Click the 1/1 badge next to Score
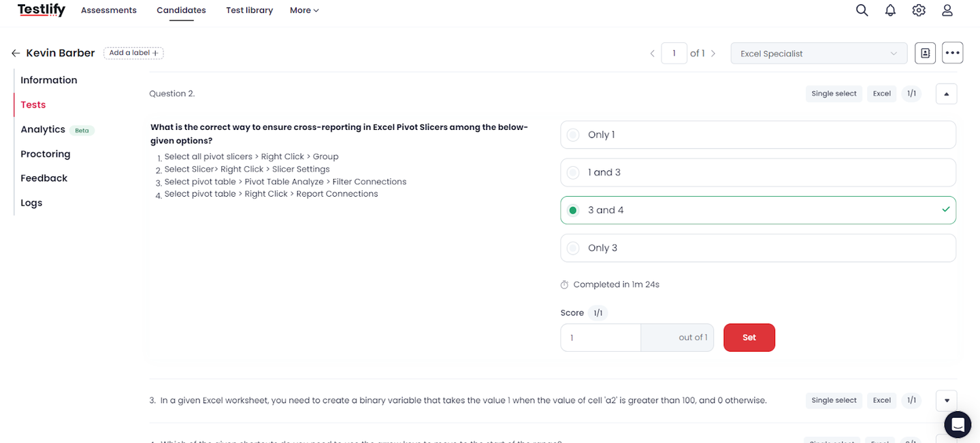Screen dimensions: 980x443 pyautogui.click(x=598, y=313)
